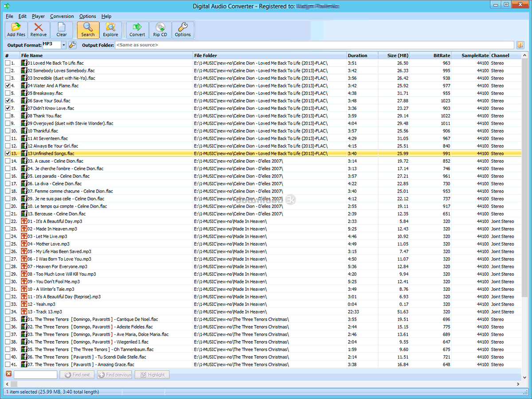Sort by the Channel column header

click(505, 55)
